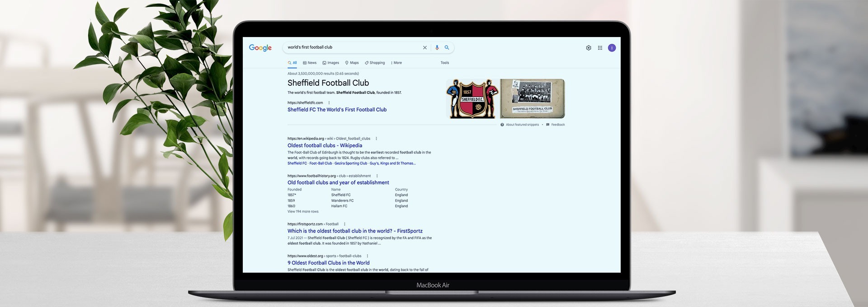Click the Feedback link
Screen dimensions: 868x307
tap(558, 125)
